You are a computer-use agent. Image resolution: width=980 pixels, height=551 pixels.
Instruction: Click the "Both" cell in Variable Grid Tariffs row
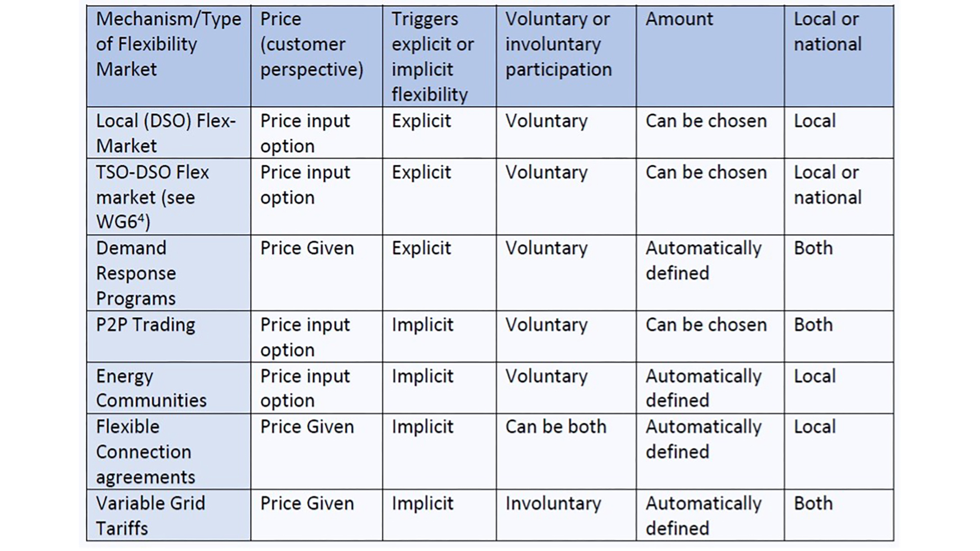(x=813, y=504)
